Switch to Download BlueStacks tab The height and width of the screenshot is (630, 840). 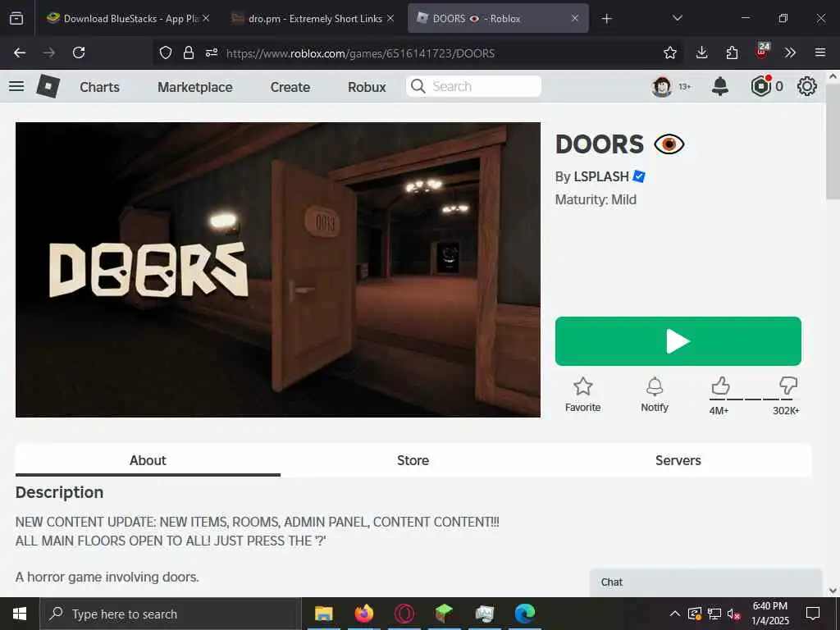click(123, 18)
